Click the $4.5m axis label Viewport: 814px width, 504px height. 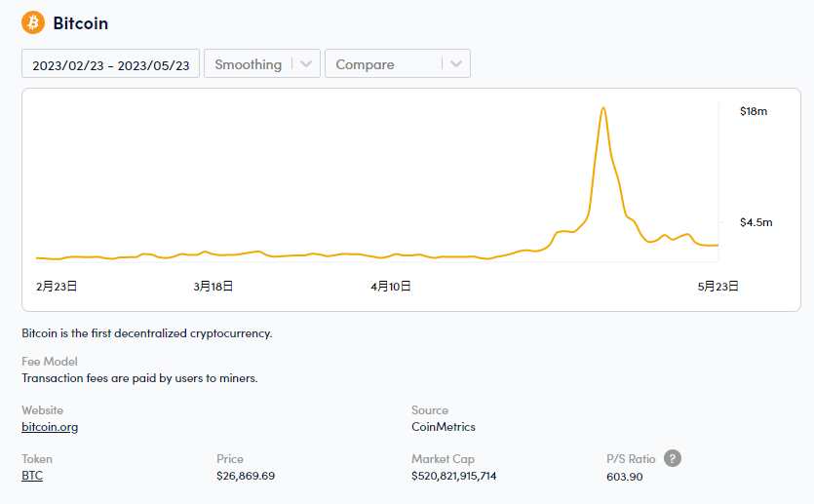click(756, 222)
